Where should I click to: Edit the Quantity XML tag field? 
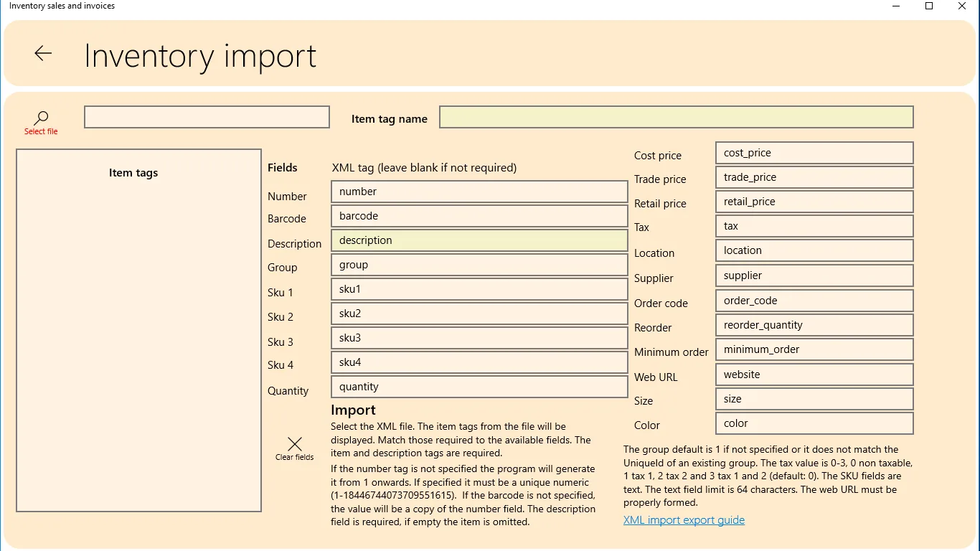[x=479, y=387]
